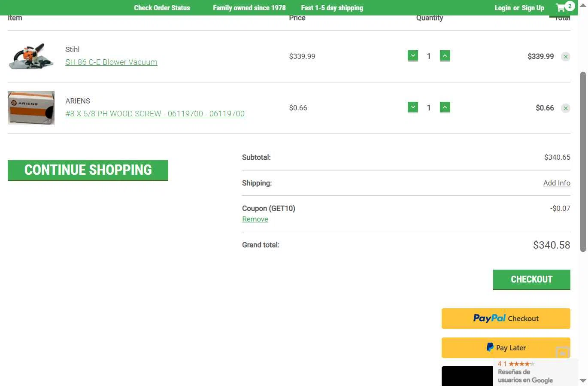Image resolution: width=588 pixels, height=386 pixels.
Task: Remove Ariens wood screw from cart
Action: [x=566, y=108]
